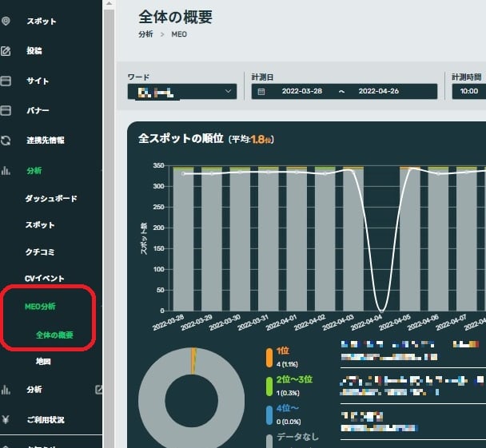Click the 2022-04-03 bar in chart

(x=353, y=239)
